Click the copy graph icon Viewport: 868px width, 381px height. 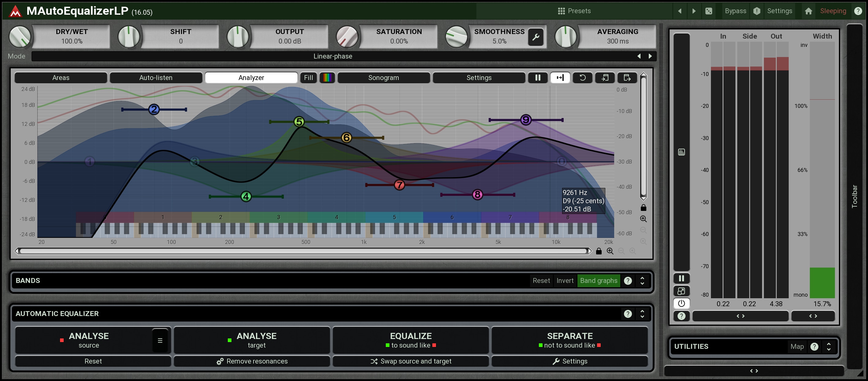click(x=605, y=78)
